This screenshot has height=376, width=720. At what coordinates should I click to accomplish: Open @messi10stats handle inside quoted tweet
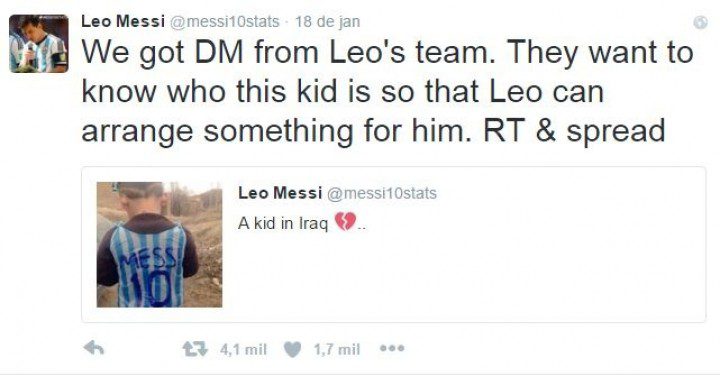[x=382, y=193]
